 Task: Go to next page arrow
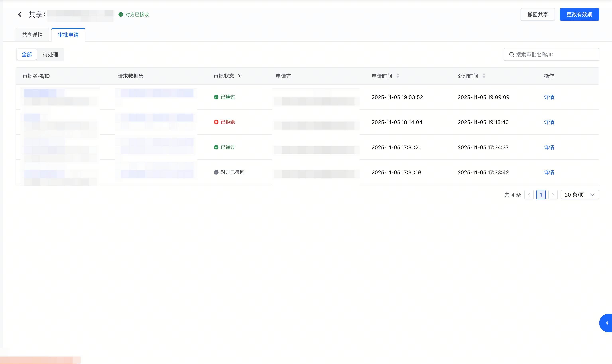click(x=553, y=195)
